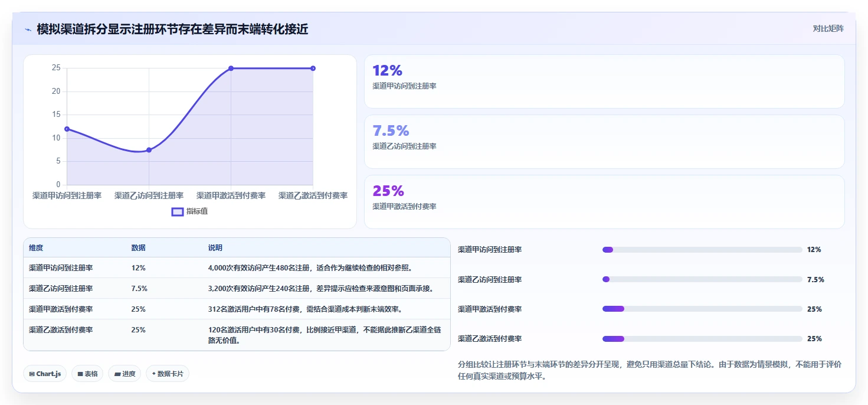Click table cell 渠道甲访问到注册率
Image resolution: width=868 pixels, height=405 pixels.
point(61,268)
